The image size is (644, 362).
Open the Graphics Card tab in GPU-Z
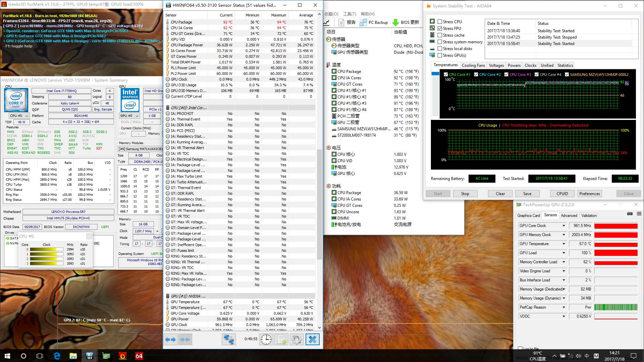pyautogui.click(x=528, y=216)
